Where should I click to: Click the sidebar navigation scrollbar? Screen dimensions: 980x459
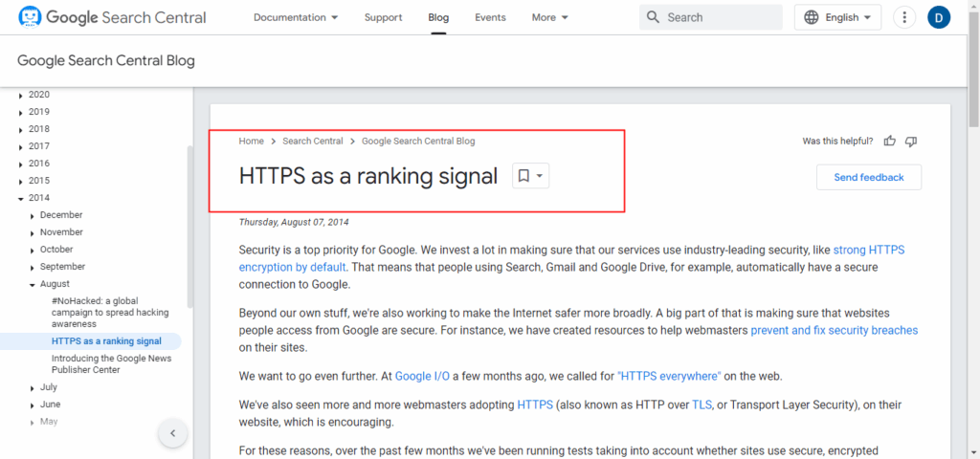tap(190, 225)
